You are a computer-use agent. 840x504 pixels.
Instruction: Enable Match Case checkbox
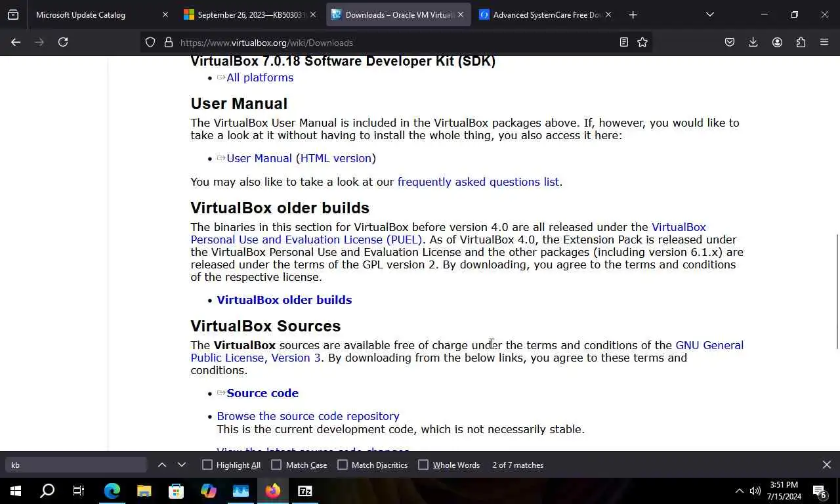coord(276,465)
